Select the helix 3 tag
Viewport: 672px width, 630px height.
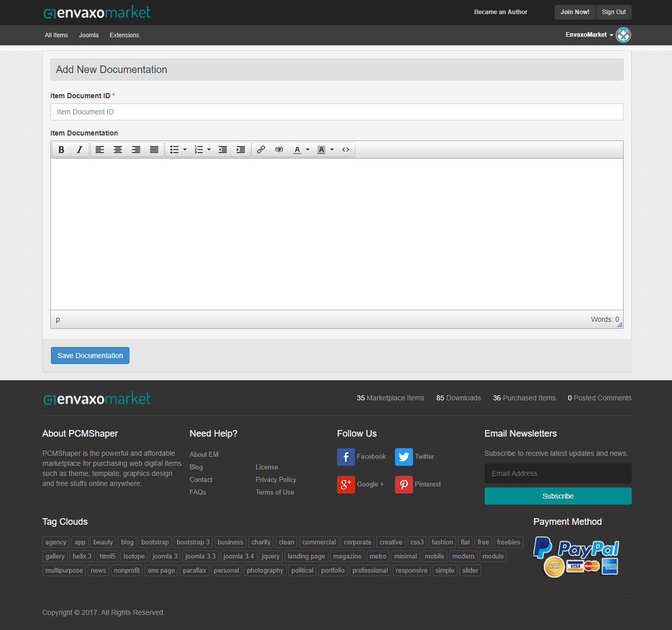tap(82, 556)
